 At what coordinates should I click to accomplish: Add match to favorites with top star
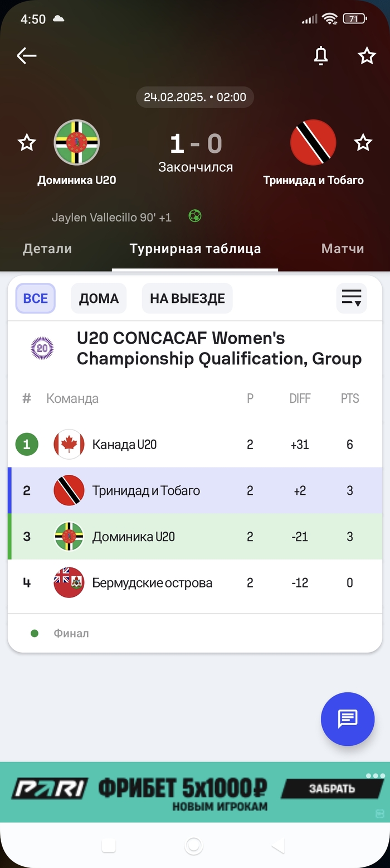pos(367,55)
